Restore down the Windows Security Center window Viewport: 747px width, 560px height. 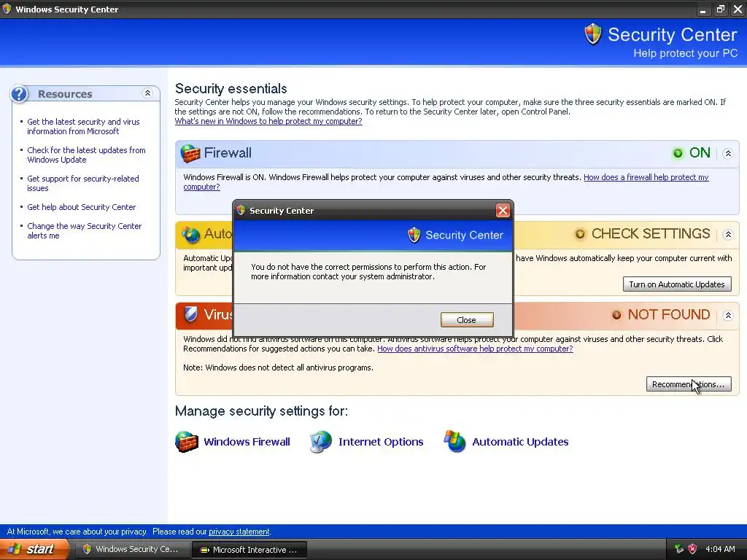coord(720,9)
